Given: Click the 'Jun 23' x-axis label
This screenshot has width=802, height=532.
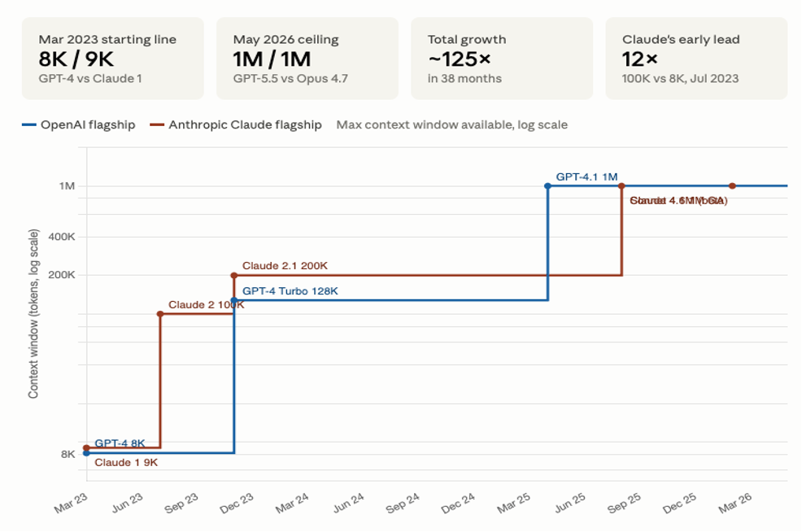Looking at the screenshot, I should pyautogui.click(x=127, y=503).
